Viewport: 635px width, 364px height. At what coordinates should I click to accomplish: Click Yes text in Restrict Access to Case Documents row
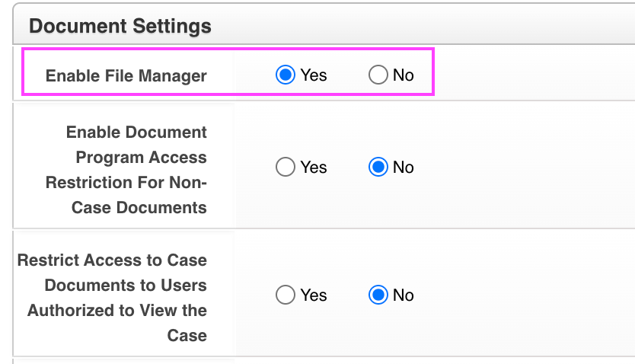click(x=314, y=295)
